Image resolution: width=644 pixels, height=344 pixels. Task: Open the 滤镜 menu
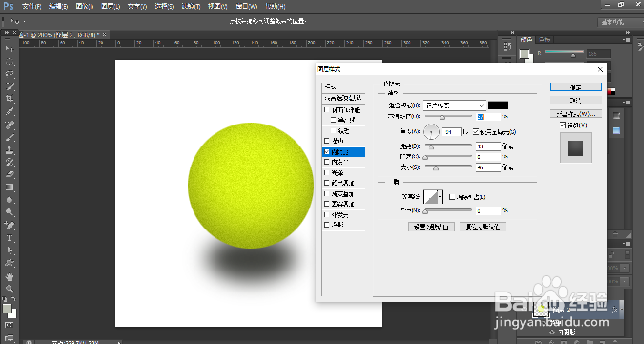pos(191,7)
